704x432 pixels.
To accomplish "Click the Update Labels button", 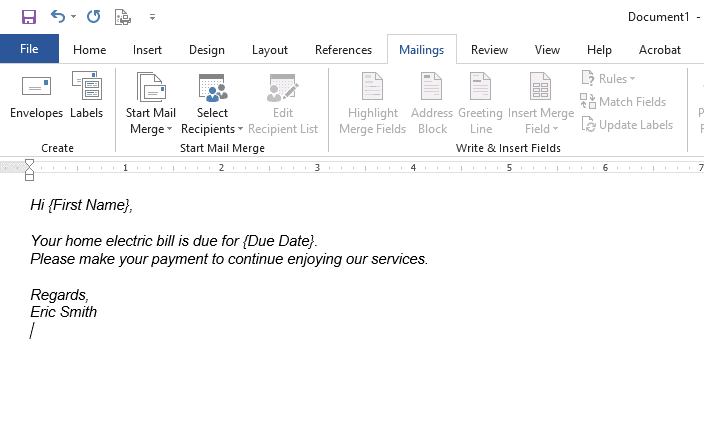I will point(627,125).
